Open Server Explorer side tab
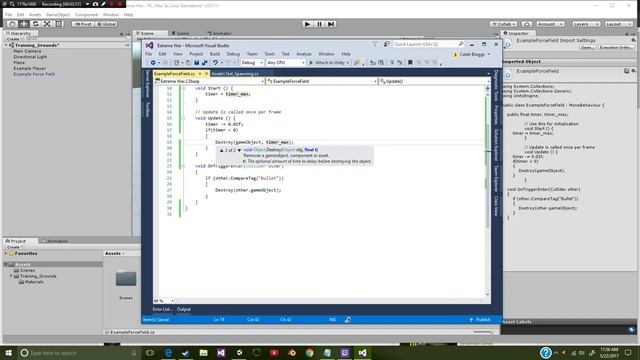The height and width of the screenshot is (360, 640). [147, 84]
